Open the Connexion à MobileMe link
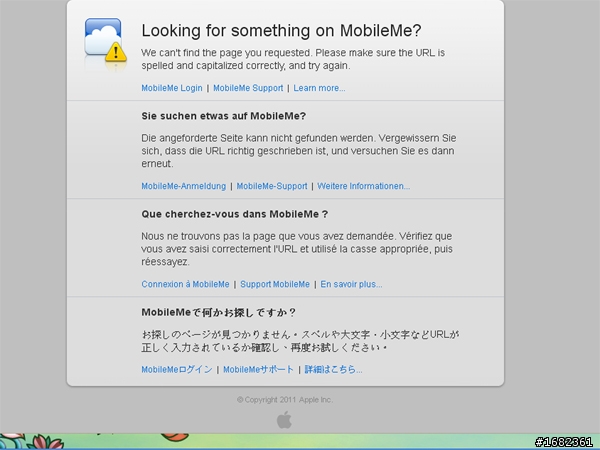Screen dimensions: 600x450 click(185, 284)
